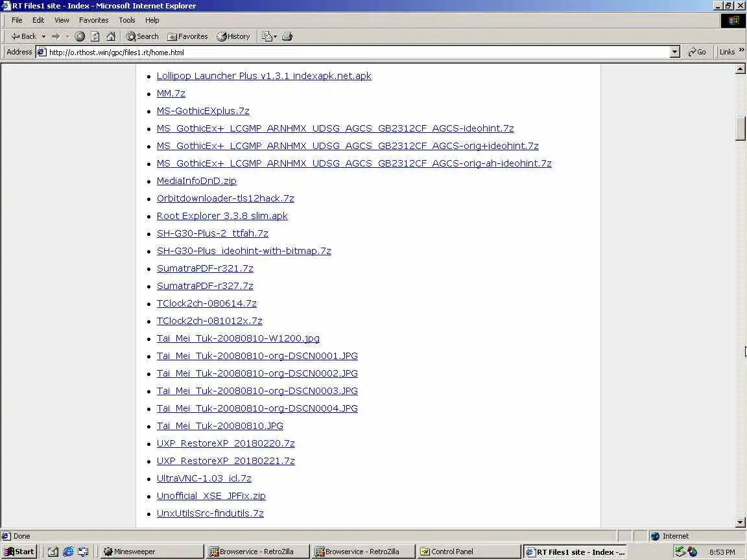Viewport: 747px width, 560px height.
Task: Open MS_GothicEx+ AGCS-orig-ah-ideohint.7z link
Action: tap(354, 163)
